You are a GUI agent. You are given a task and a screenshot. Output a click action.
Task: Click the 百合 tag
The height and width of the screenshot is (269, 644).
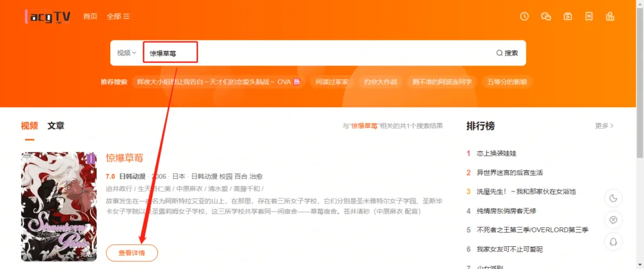click(x=241, y=176)
